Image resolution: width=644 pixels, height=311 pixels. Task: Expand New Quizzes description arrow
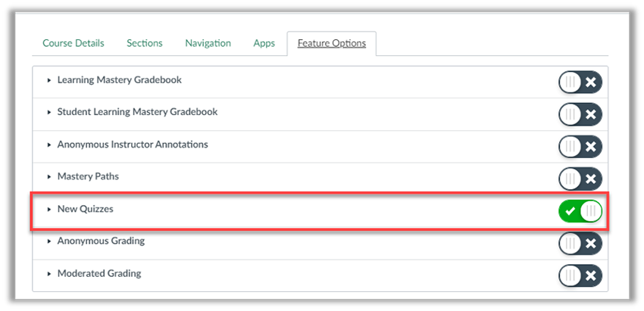coord(50,209)
